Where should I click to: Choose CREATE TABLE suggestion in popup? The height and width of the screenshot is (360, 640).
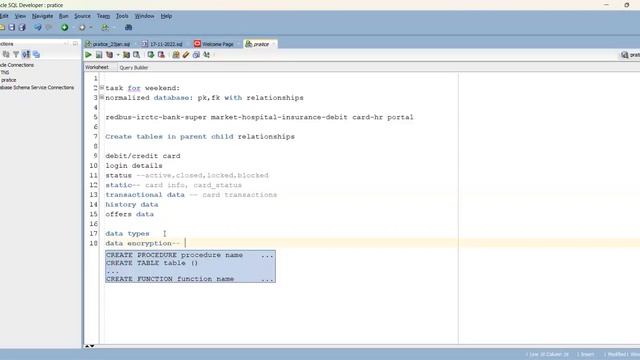coord(190,263)
